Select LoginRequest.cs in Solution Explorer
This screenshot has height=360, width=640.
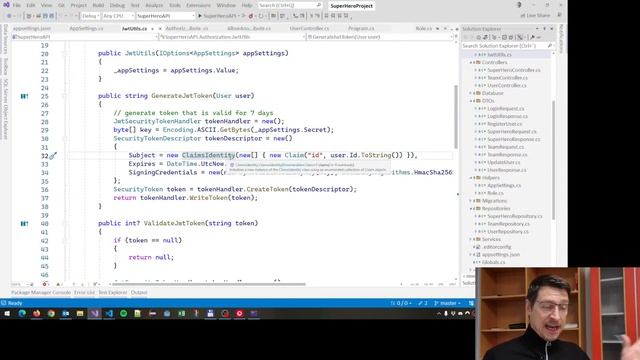(x=505, y=109)
